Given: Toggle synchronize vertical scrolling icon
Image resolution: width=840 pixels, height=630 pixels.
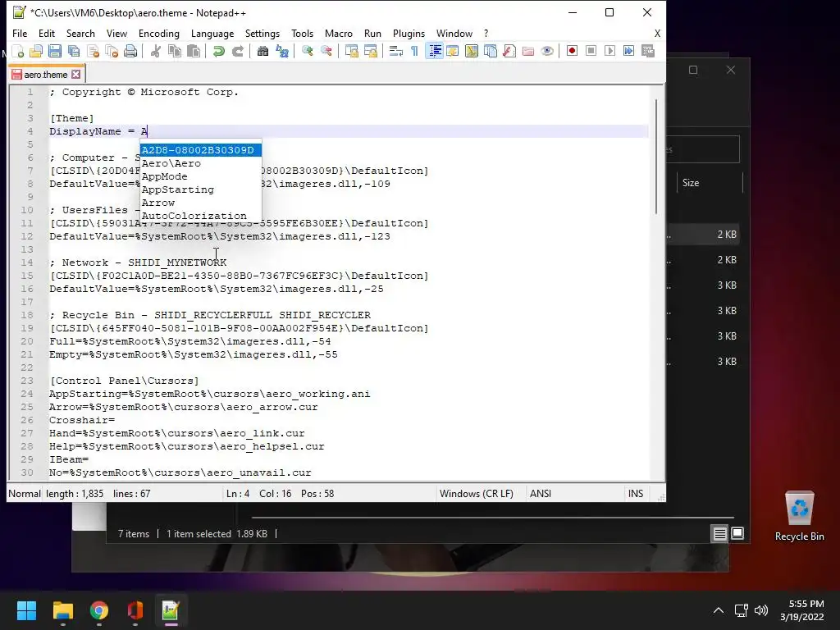Looking at the screenshot, I should tap(351, 51).
